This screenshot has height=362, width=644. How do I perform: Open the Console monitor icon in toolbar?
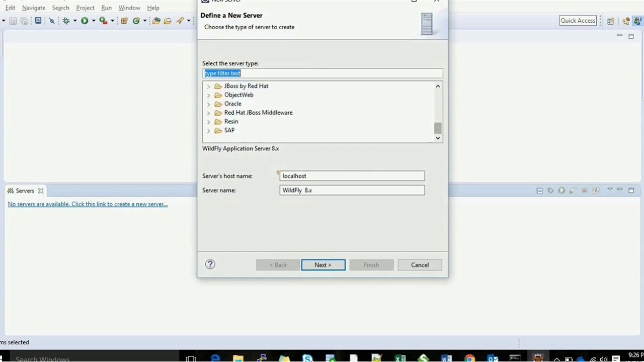click(x=38, y=21)
